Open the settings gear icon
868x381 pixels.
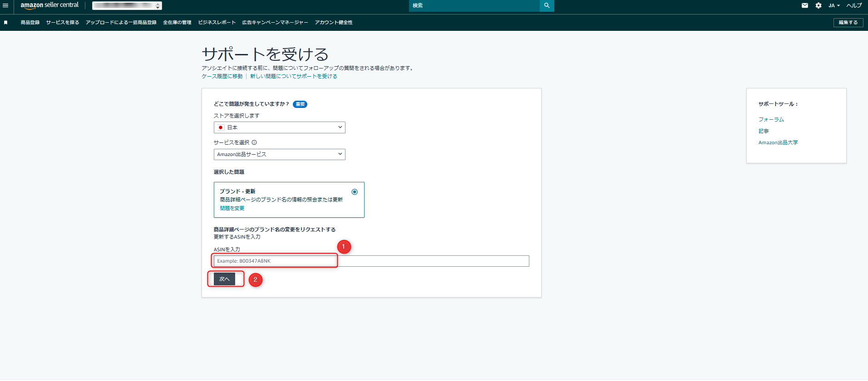(x=819, y=5)
